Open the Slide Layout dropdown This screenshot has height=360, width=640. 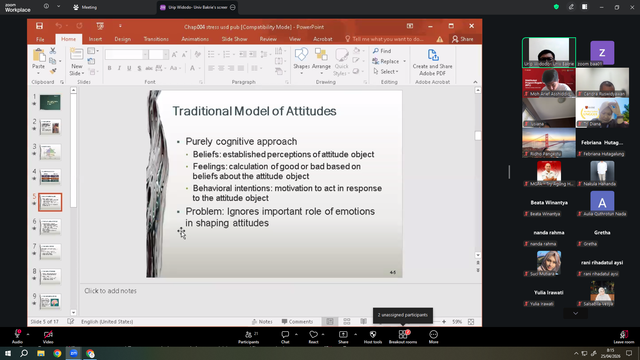[x=93, y=51]
